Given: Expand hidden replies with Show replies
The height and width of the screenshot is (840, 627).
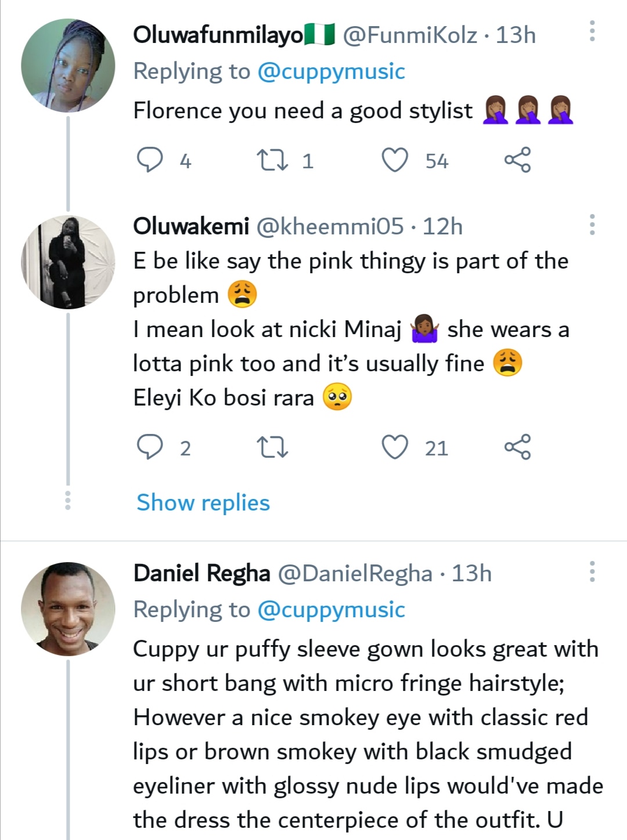Looking at the screenshot, I should [203, 502].
